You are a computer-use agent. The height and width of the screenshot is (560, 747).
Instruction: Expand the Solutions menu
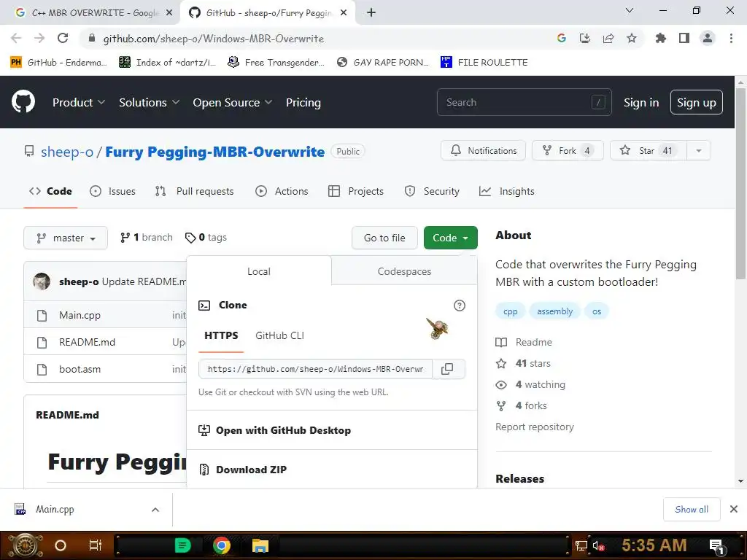pyautogui.click(x=149, y=102)
